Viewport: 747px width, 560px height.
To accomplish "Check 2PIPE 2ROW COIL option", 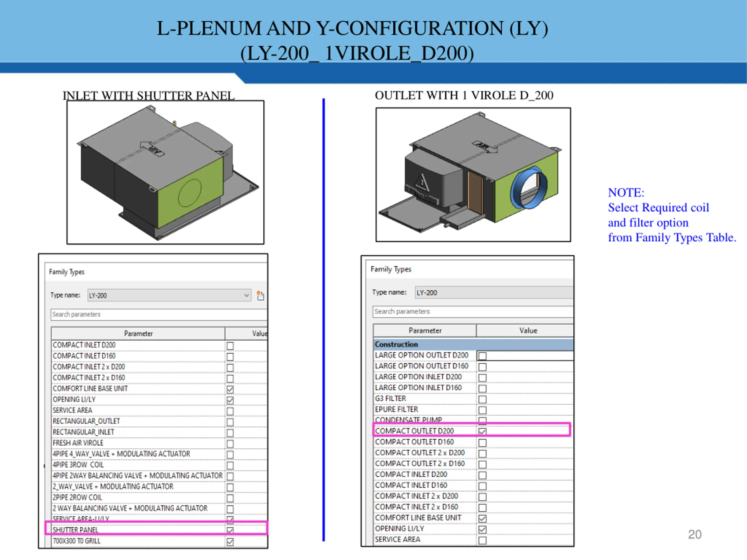I will 230,498.
